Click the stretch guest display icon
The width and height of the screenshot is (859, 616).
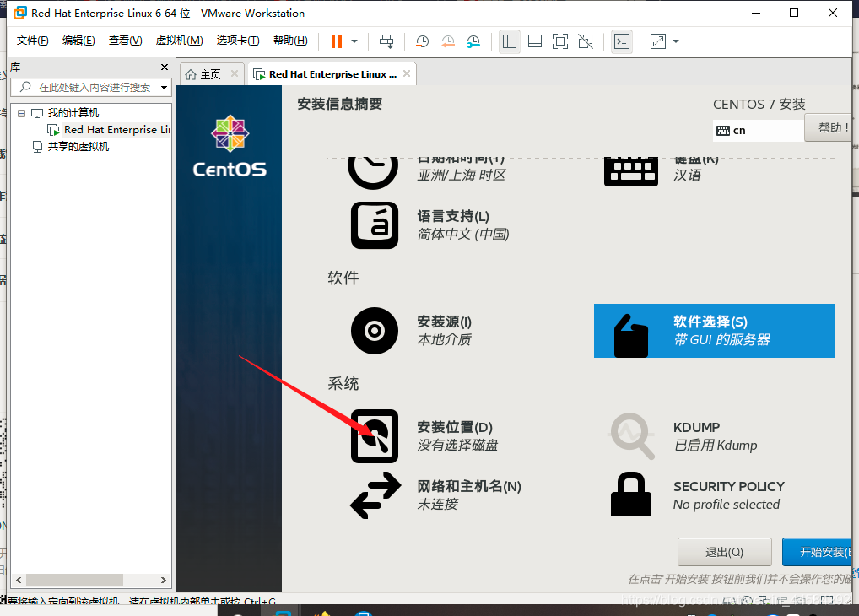click(658, 41)
